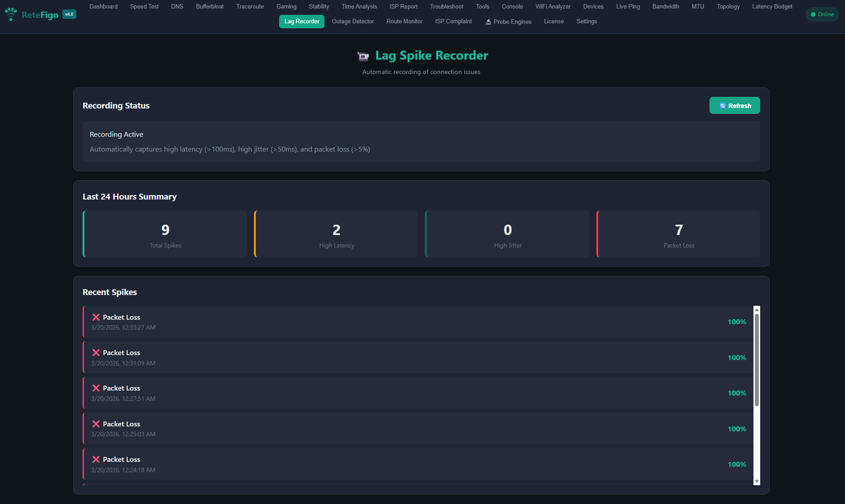The height and width of the screenshot is (504, 845).
Task: Select the Packet Loss summary card
Action: (x=679, y=234)
